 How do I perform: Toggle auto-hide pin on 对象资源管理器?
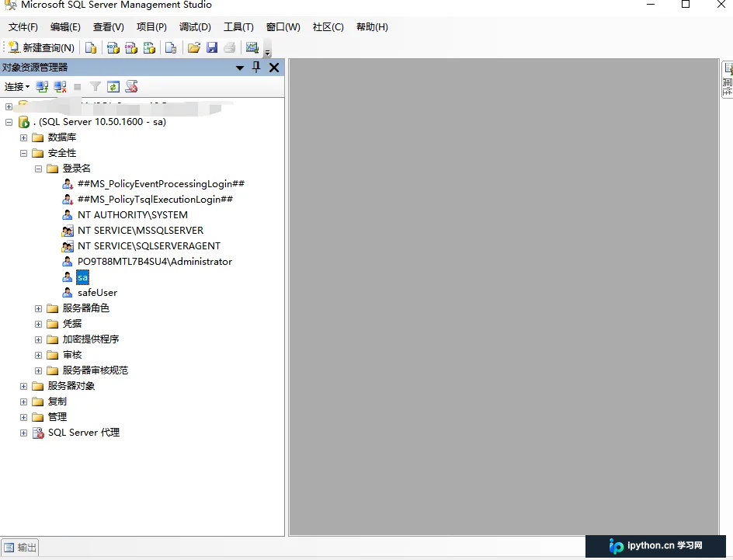pyautogui.click(x=256, y=68)
